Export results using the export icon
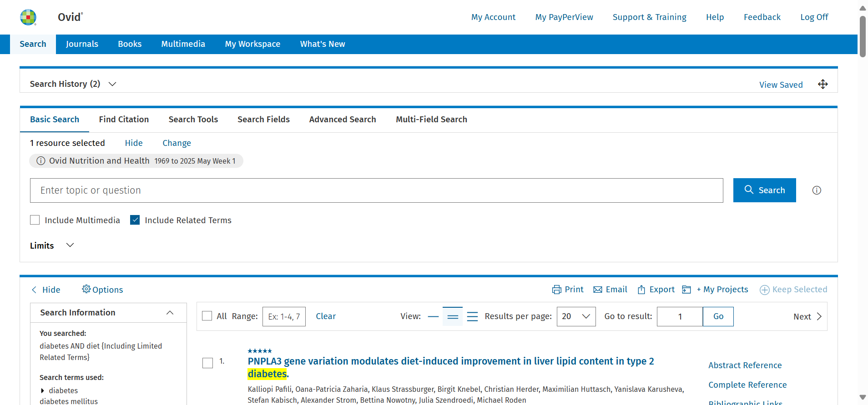 641,290
